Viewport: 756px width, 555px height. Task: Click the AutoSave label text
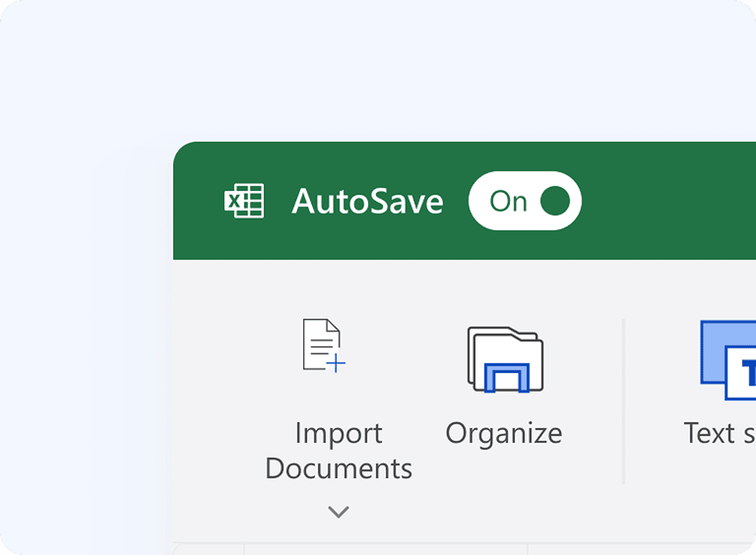[367, 200]
